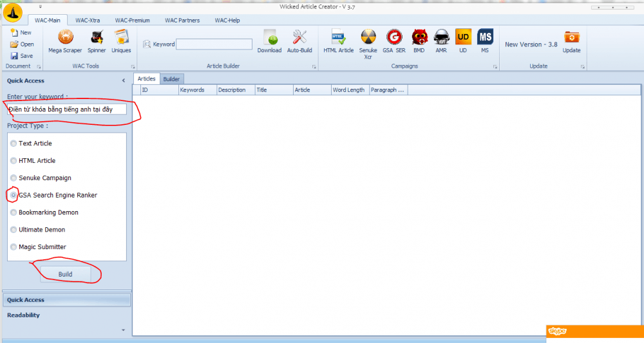Open the UD campaign icon

point(463,41)
